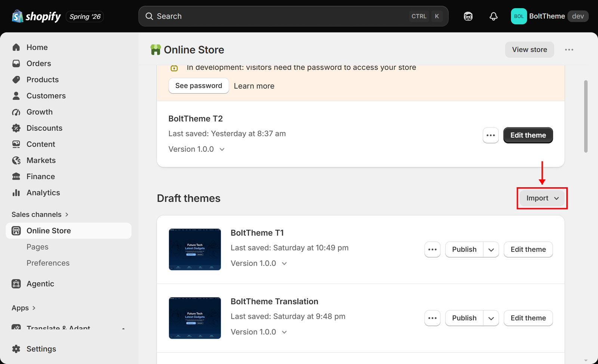Follow the Learn more link
Screen dimensions: 598x364
point(254,86)
